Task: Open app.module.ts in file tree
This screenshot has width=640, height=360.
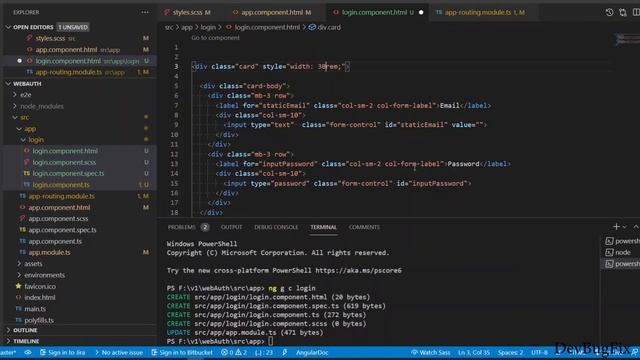Action: (x=49, y=252)
